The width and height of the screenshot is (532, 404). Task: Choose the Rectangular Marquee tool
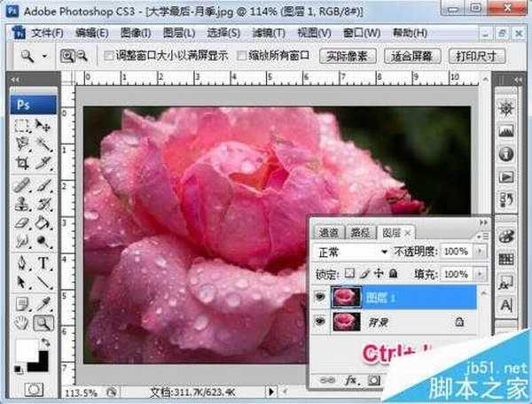point(23,125)
